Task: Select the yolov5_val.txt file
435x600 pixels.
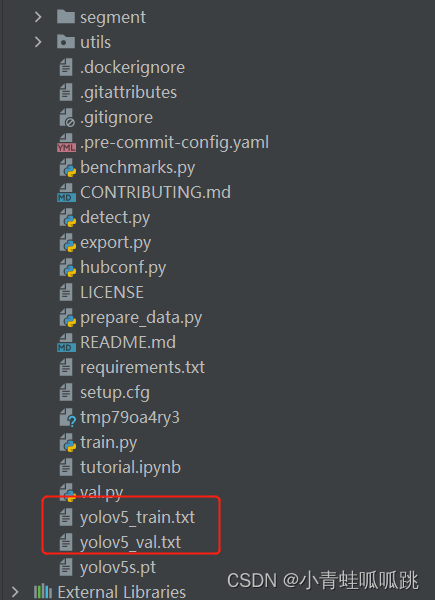Action: tap(130, 542)
